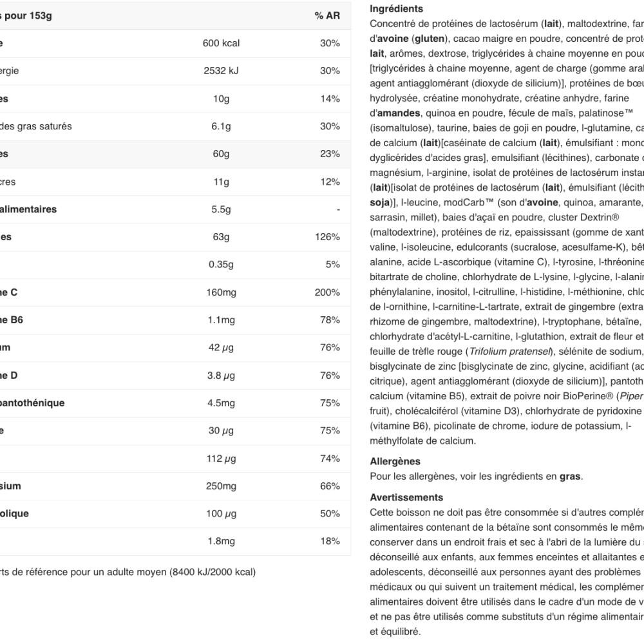The width and height of the screenshot is (644, 644).
Task: Select the 3.8 µg vitamin D amount
Action: coord(221,375)
